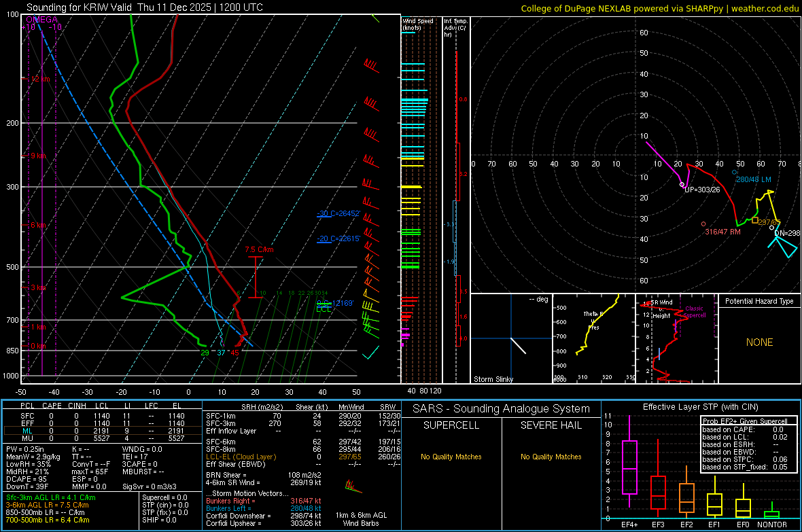Click 3-6km AGL LR = 7.5 C/km
This screenshot has width=802, height=532.
(x=47, y=505)
